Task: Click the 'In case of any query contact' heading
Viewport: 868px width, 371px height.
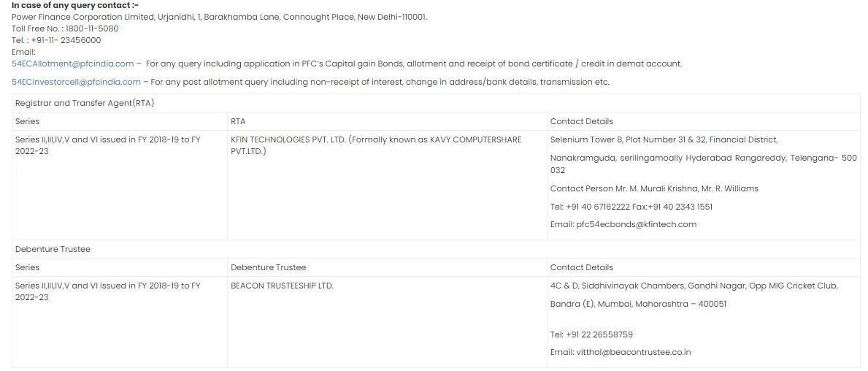Action: pyautogui.click(x=75, y=5)
